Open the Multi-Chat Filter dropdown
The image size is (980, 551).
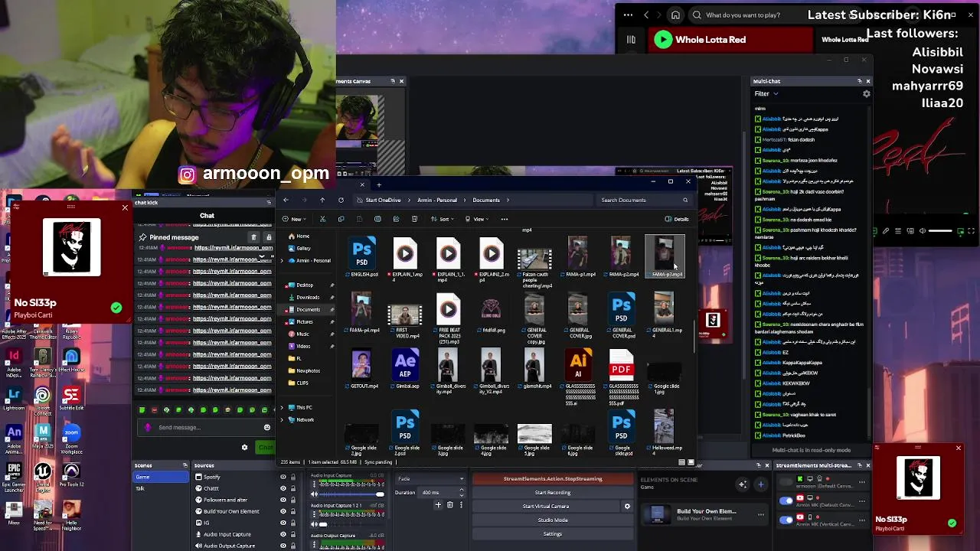[766, 94]
